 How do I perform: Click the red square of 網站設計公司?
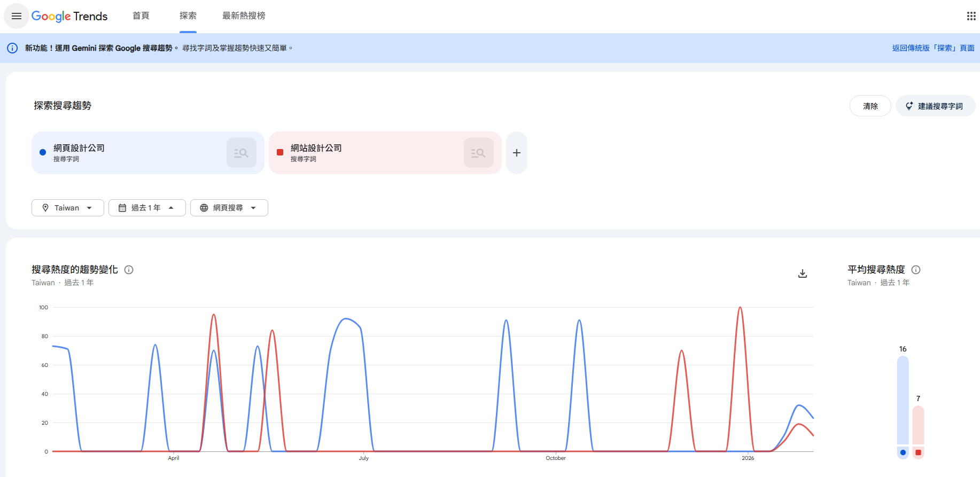coord(280,152)
